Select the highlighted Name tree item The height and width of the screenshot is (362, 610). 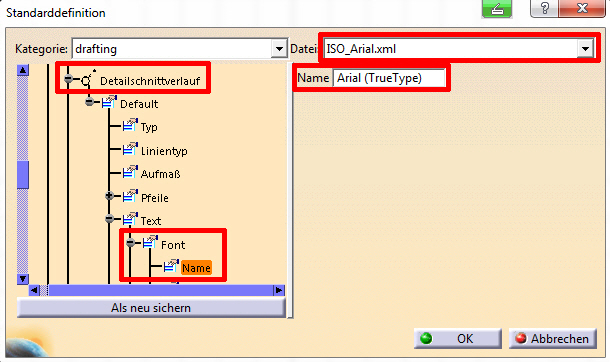pos(196,268)
